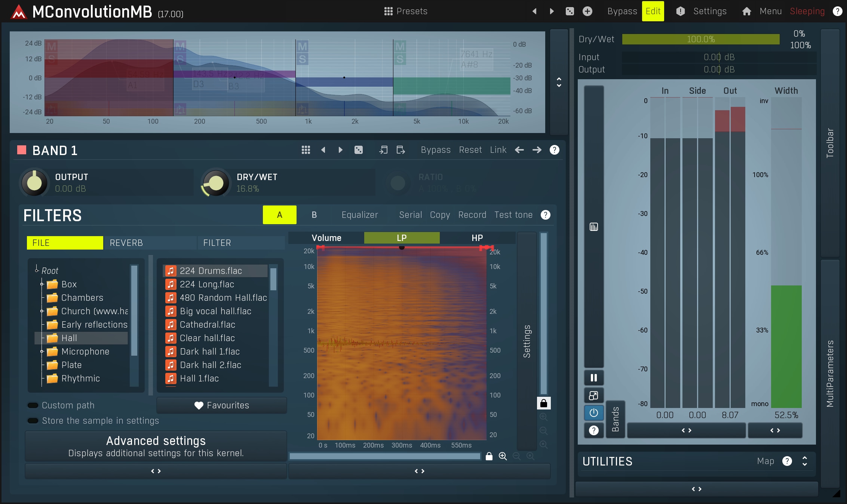Click the meter power button icon

(x=593, y=413)
